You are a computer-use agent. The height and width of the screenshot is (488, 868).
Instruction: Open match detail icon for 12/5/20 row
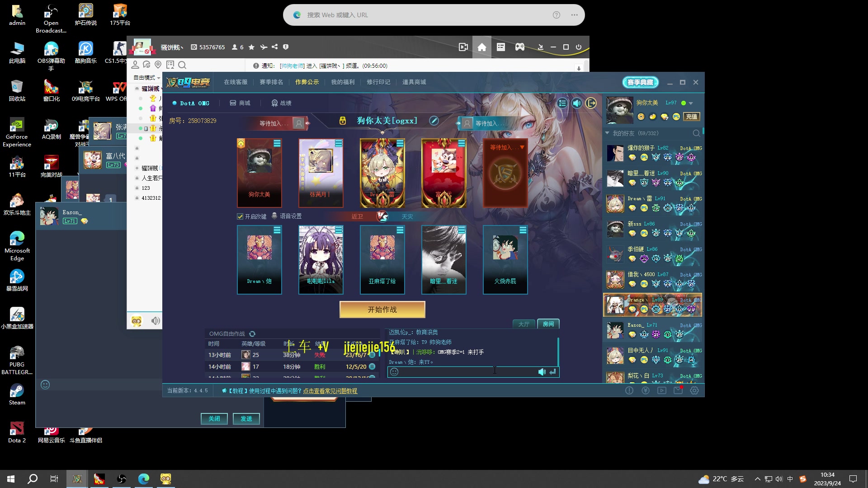coord(372,366)
